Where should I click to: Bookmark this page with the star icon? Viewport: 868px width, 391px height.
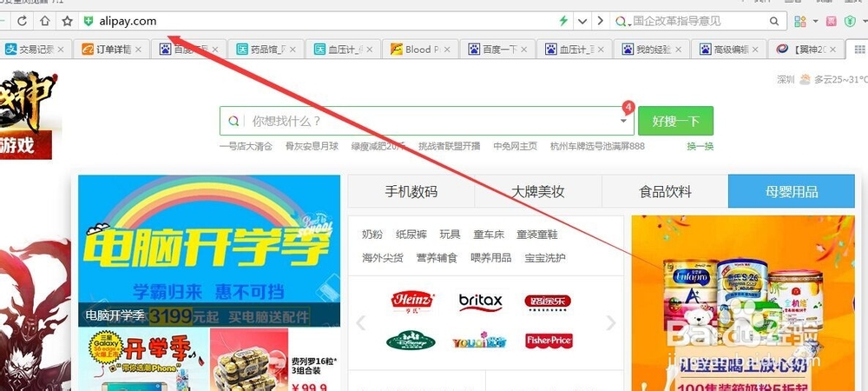point(67,22)
